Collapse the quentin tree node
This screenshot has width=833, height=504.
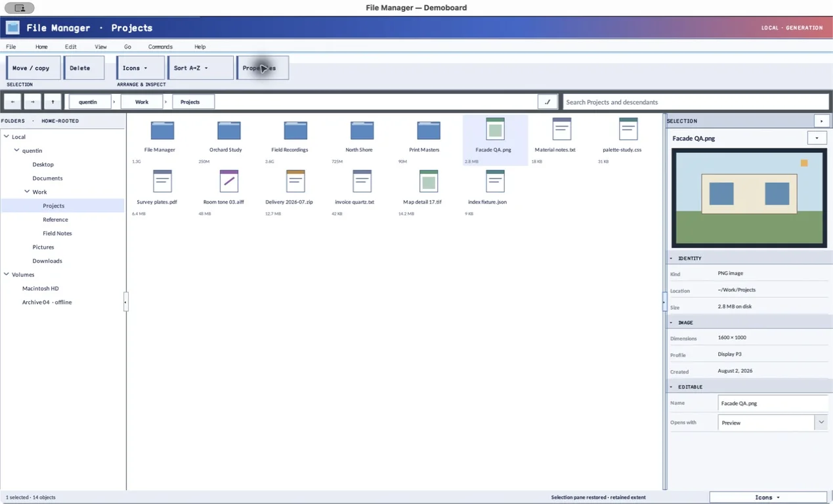(x=17, y=150)
